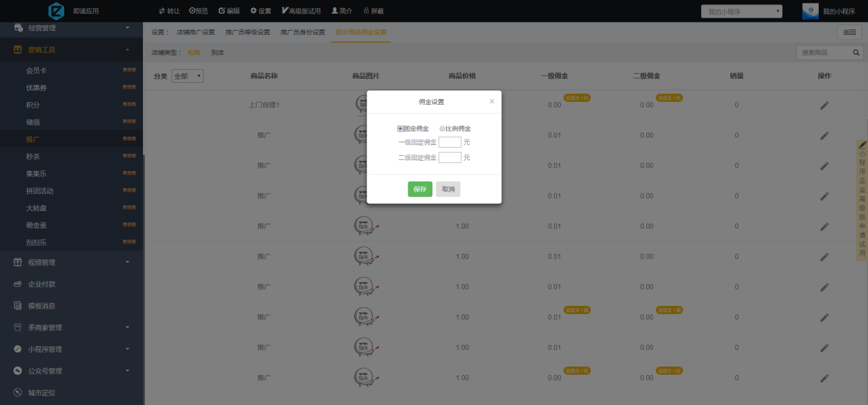Screen dimensions: 868x405
Task: Open the 分类 全部 dropdown
Action: coord(187,76)
